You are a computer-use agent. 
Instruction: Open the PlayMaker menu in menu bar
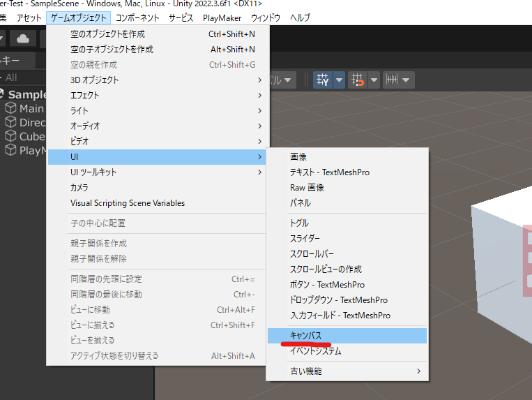pos(222,17)
